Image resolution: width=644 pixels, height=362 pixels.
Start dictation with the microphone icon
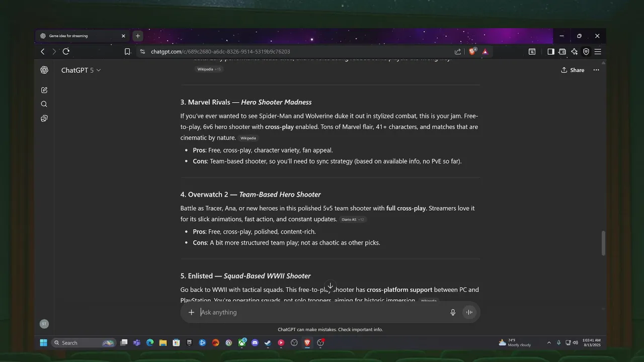pyautogui.click(x=453, y=312)
